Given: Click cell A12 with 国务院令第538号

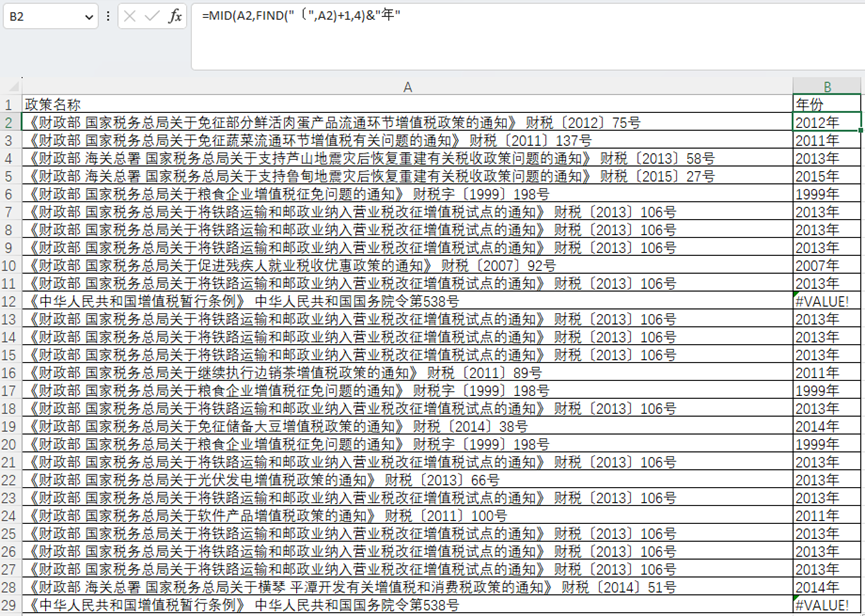Looking at the screenshot, I should coord(407,301).
